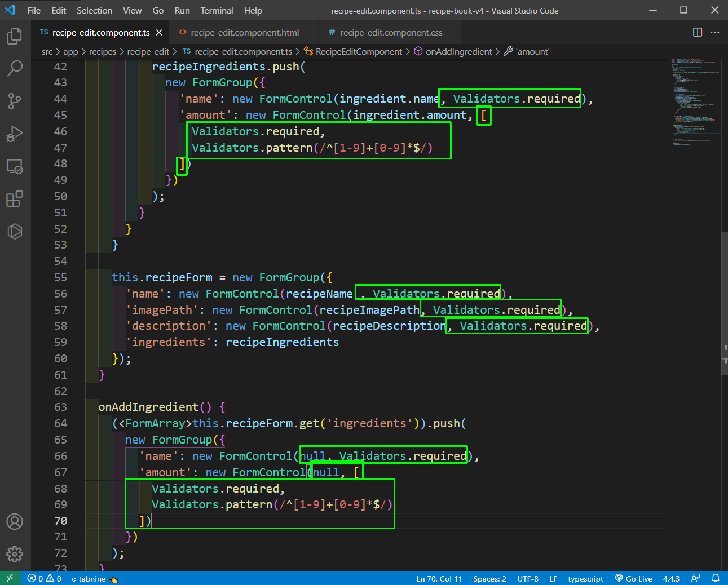Open the Run and Debug view icon
The width and height of the screenshot is (728, 585).
pyautogui.click(x=15, y=134)
